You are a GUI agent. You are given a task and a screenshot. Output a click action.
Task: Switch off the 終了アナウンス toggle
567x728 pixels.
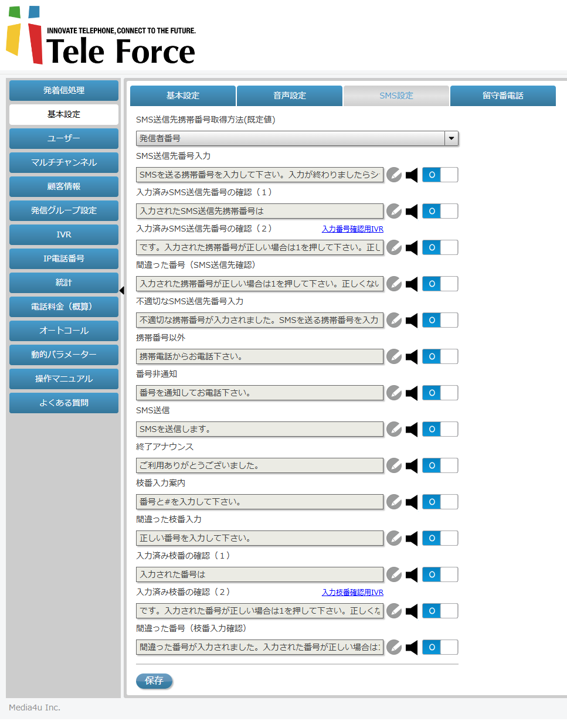440,465
